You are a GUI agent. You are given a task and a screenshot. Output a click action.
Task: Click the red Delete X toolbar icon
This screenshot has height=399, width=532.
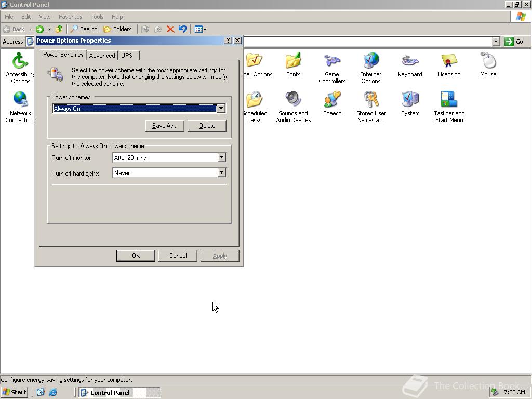[x=170, y=29]
